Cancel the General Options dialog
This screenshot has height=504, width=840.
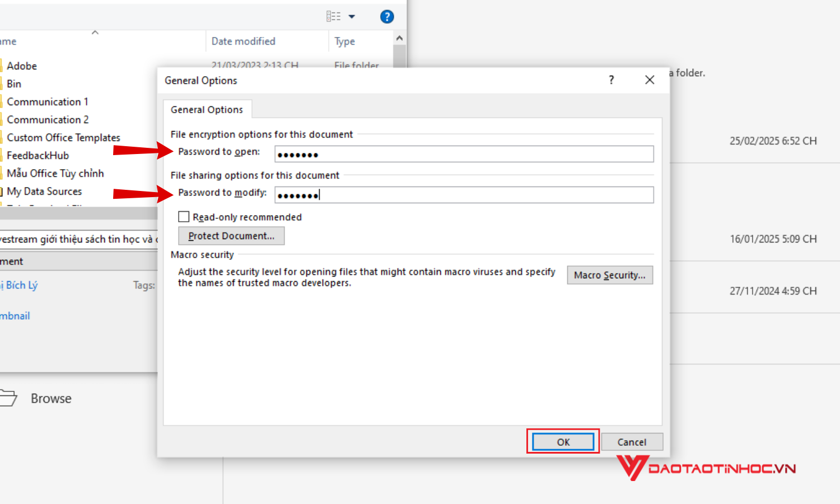pyautogui.click(x=632, y=442)
